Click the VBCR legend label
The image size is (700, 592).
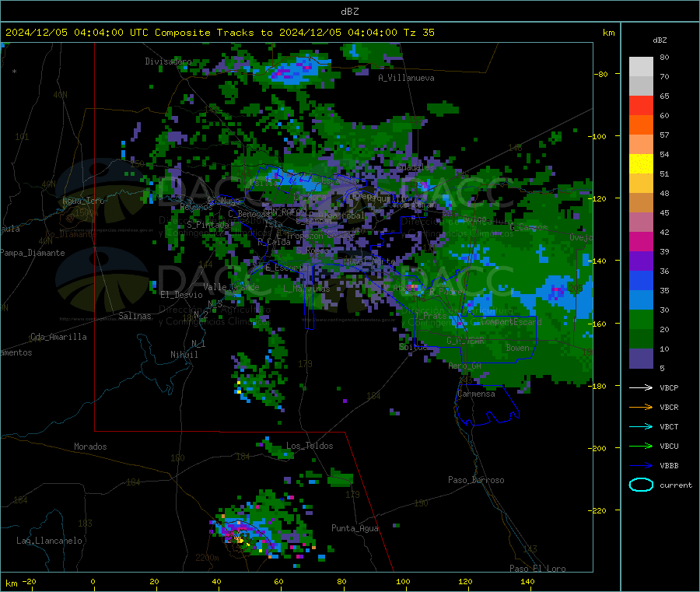tap(669, 407)
